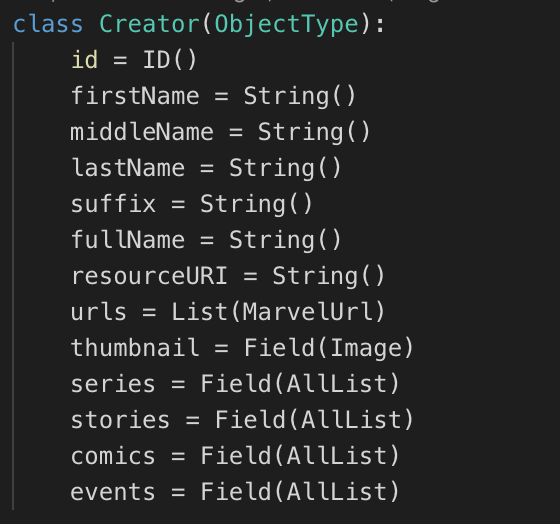Click the thumbnail field name

pos(135,347)
